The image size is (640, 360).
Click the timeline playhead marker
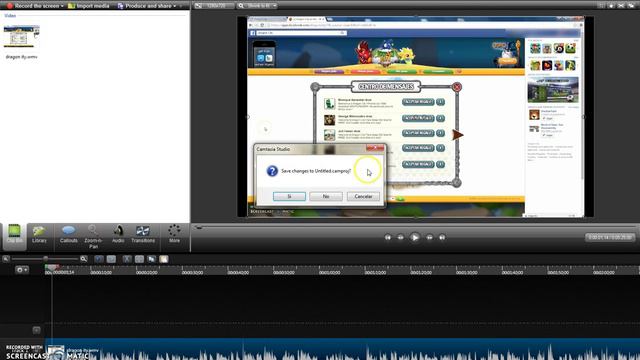[x=51, y=268]
